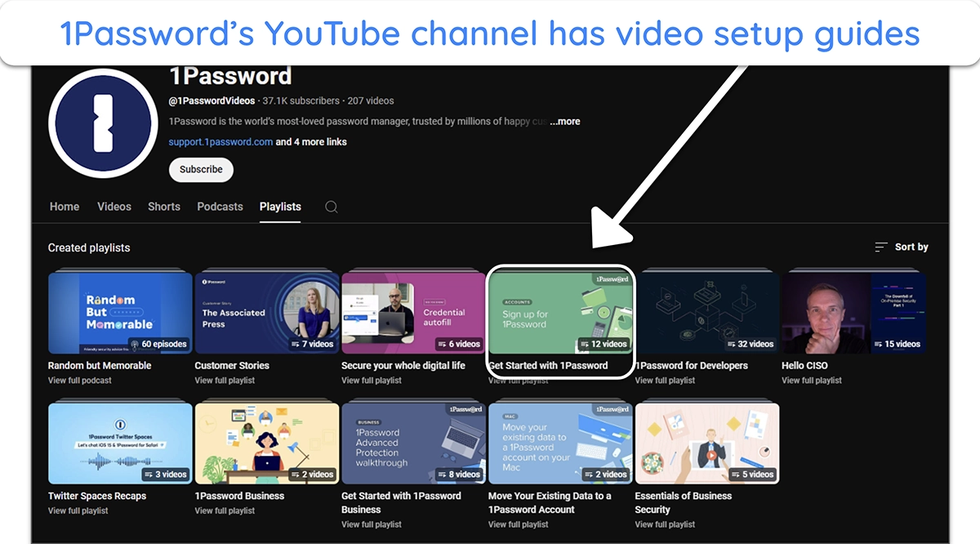This screenshot has width=980, height=544.
Task: Subscribe to the 1Password channel
Action: (201, 170)
